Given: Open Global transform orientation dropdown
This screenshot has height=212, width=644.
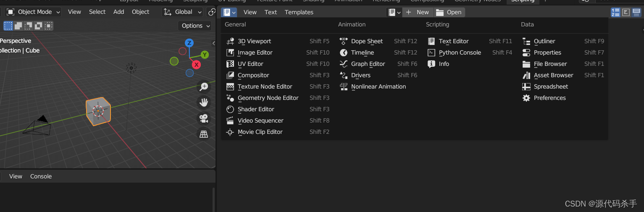Looking at the screenshot, I should [x=183, y=12].
